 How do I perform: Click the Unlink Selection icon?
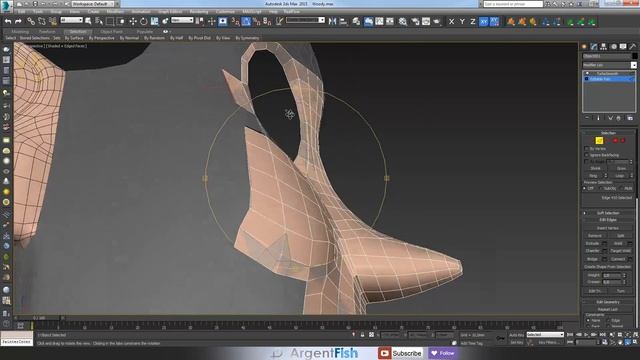pos(42,21)
